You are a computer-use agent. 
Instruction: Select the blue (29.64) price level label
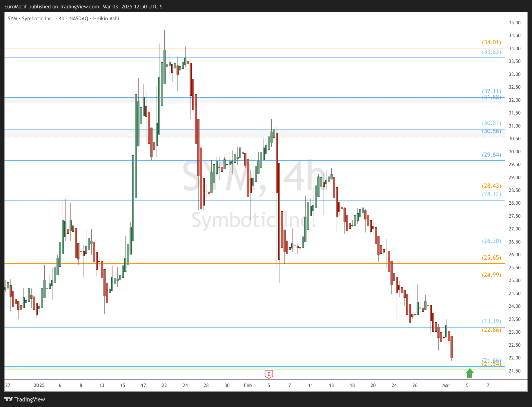click(491, 155)
